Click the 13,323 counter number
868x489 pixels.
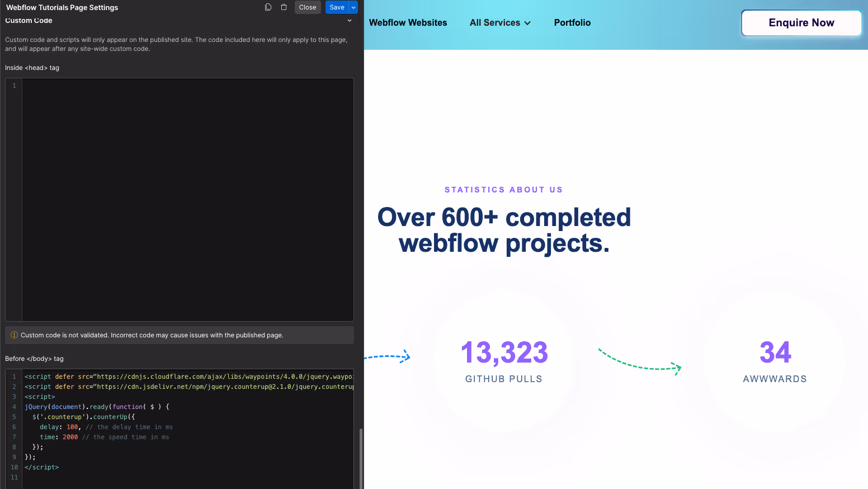coord(504,352)
